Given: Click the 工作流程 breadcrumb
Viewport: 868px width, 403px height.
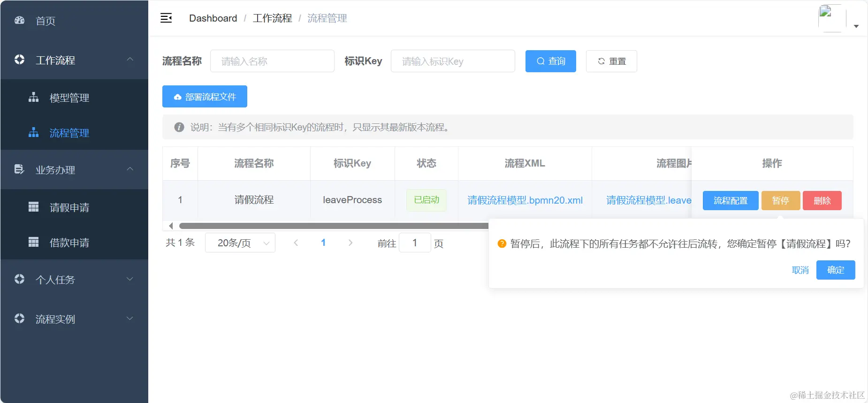Looking at the screenshot, I should pyautogui.click(x=272, y=18).
